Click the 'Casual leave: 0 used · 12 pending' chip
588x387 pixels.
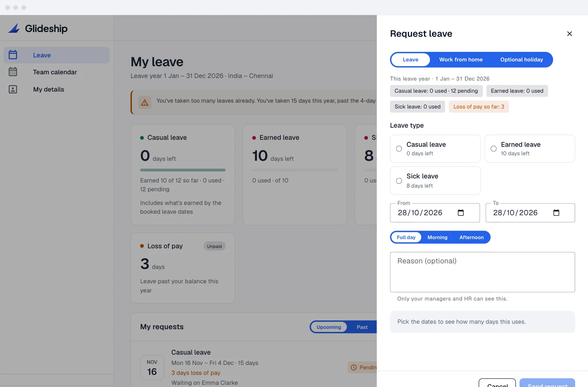click(x=436, y=91)
